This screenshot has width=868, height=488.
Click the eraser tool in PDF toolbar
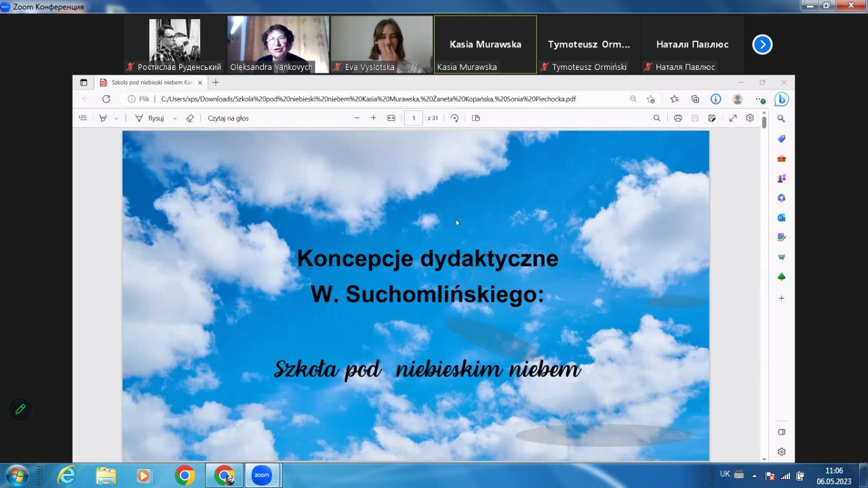point(190,118)
